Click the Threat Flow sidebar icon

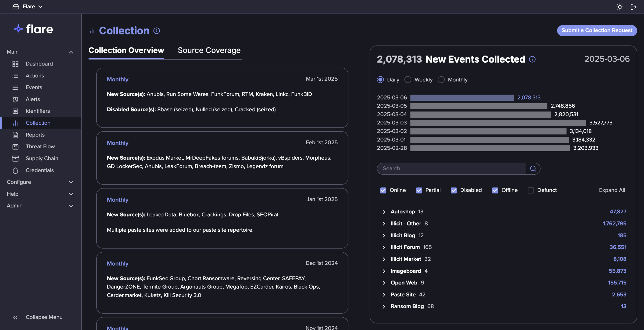tap(15, 147)
